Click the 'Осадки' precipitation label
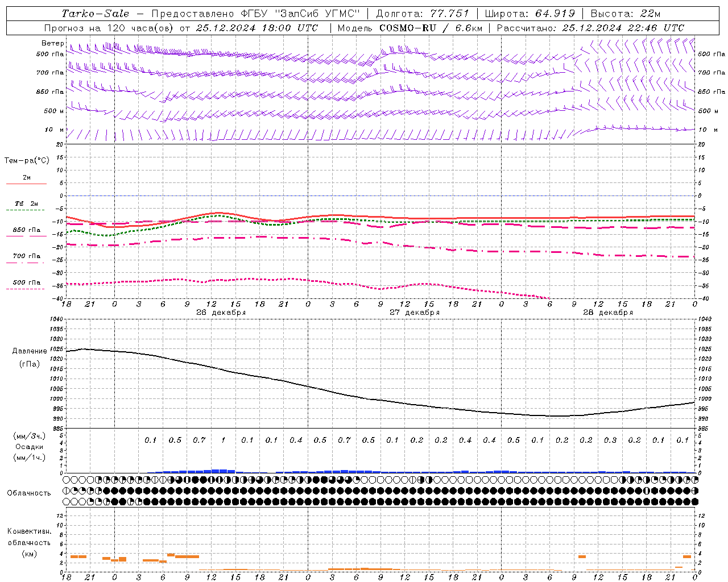This screenshot has height=582, width=728. pyautogui.click(x=30, y=447)
